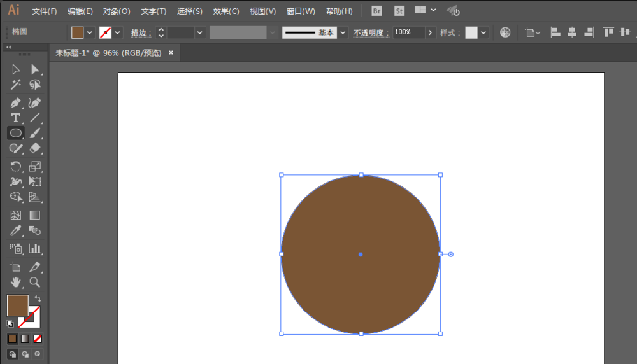This screenshot has height=364, width=637.
Task: Select the Hand tool
Action: (x=15, y=282)
